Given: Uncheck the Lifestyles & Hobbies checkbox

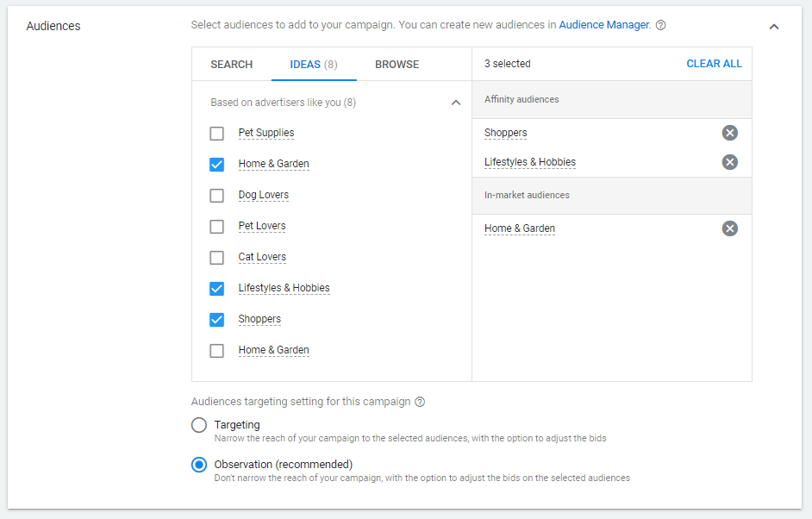Looking at the screenshot, I should tap(217, 289).
